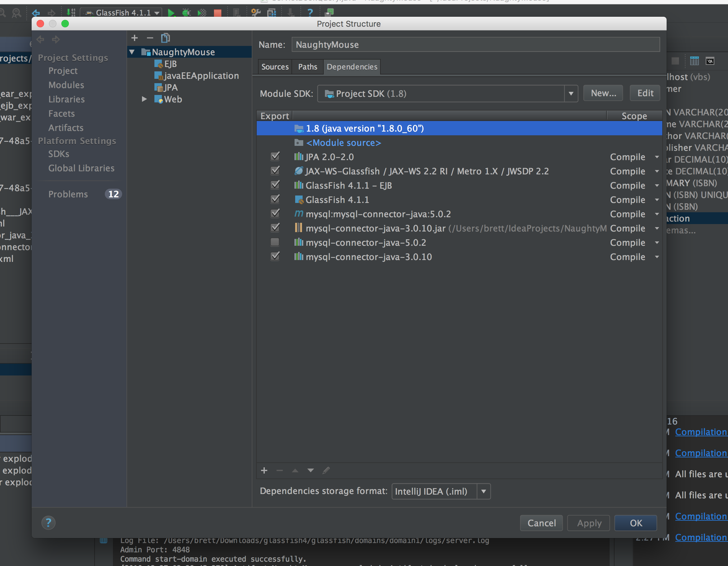Open the first Compilation link in the event log
The width and height of the screenshot is (728, 566).
coord(701,432)
